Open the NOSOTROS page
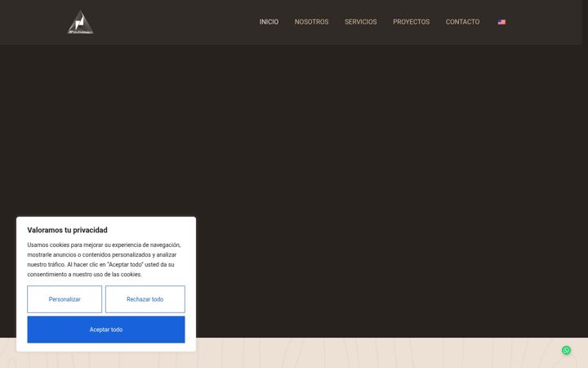588x368 pixels. click(311, 22)
